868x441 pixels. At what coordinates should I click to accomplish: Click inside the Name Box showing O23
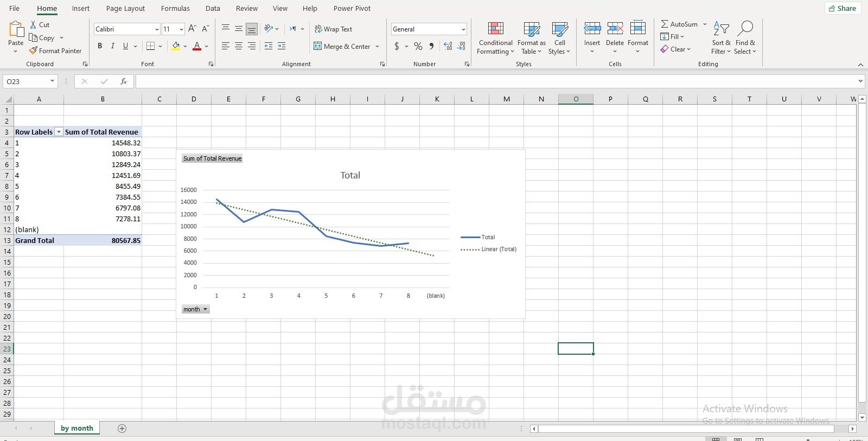click(x=26, y=81)
